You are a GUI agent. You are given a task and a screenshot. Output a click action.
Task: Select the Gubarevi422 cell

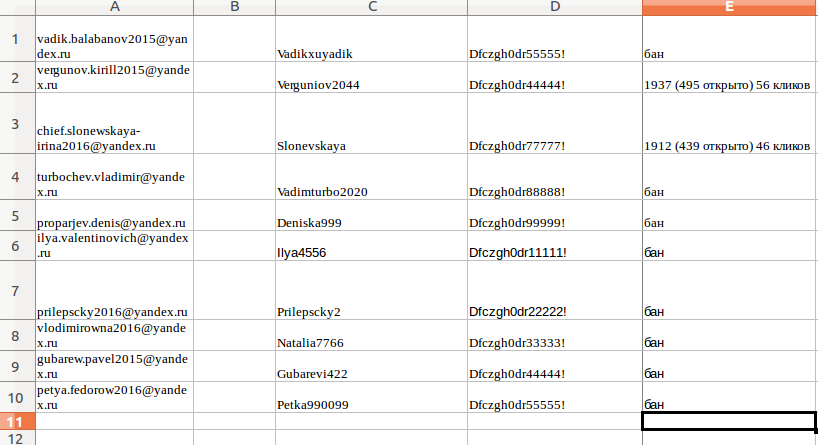coord(371,366)
